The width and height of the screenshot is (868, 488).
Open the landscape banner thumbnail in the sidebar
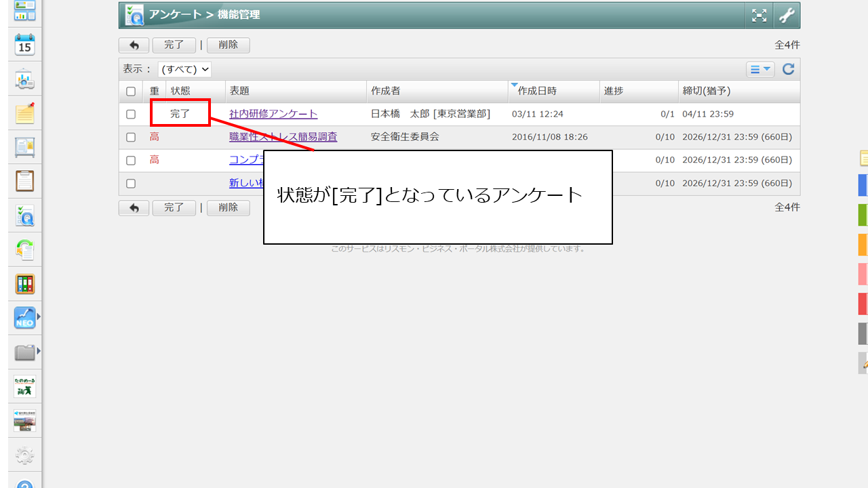(x=25, y=420)
